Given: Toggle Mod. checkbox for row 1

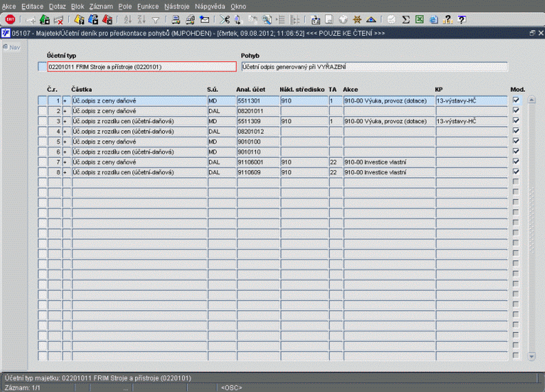Looking at the screenshot, I should coord(516,100).
